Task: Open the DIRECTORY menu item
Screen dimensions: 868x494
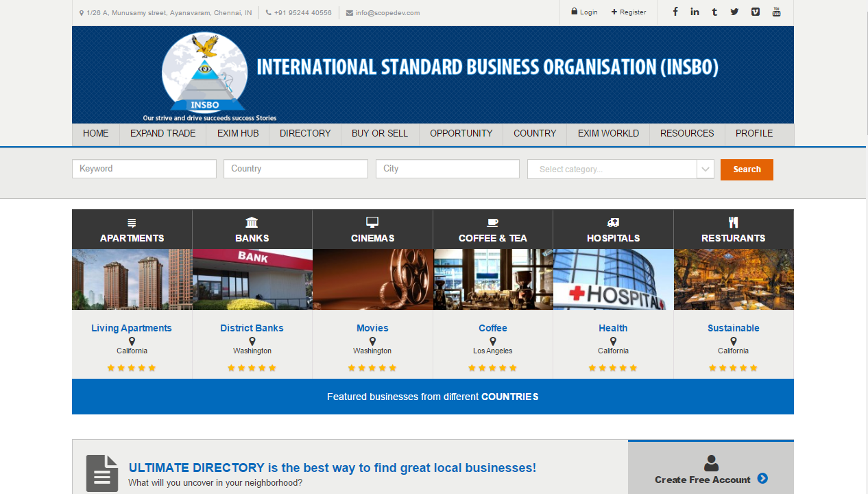Action: pos(305,134)
